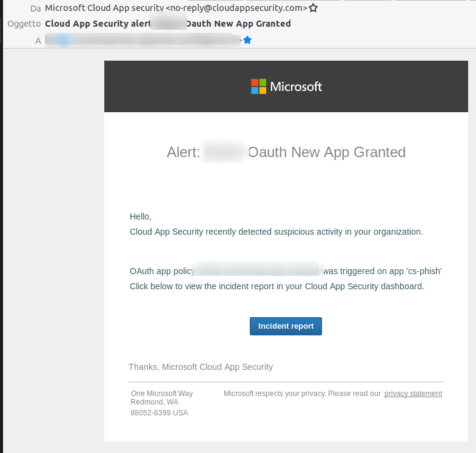Click the four-color Microsoft logo squares
476x453 pixels.
coord(259,86)
